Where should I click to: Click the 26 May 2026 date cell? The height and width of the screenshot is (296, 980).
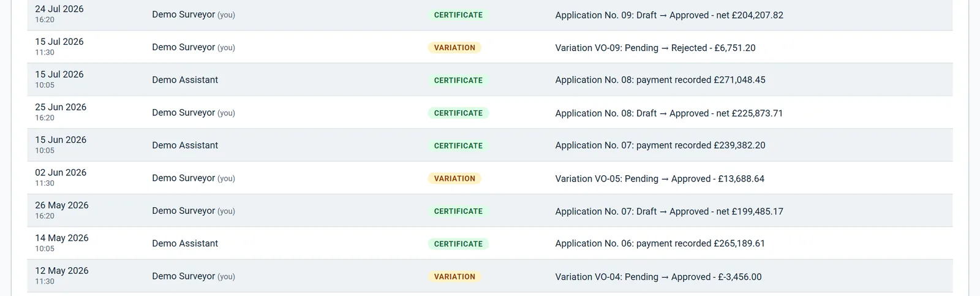point(62,210)
